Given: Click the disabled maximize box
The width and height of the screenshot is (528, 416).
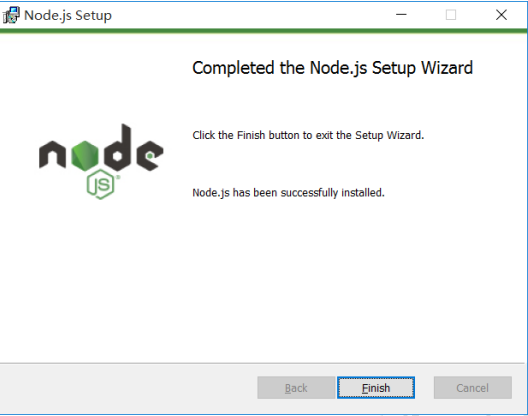Looking at the screenshot, I should pyautogui.click(x=451, y=15).
